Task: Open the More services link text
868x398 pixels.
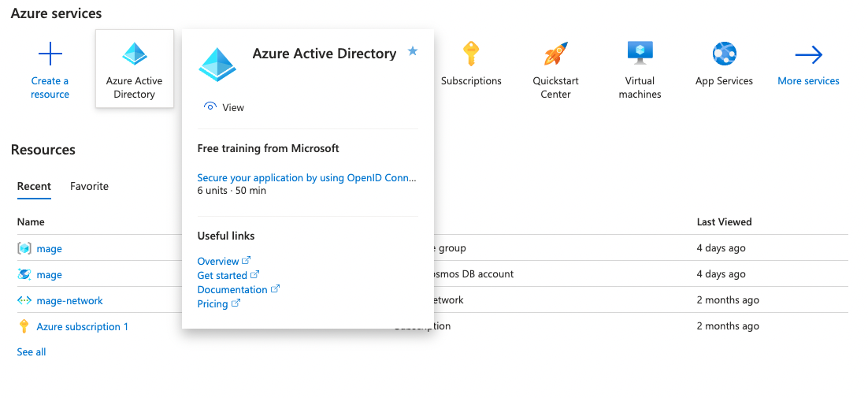Action: point(808,81)
